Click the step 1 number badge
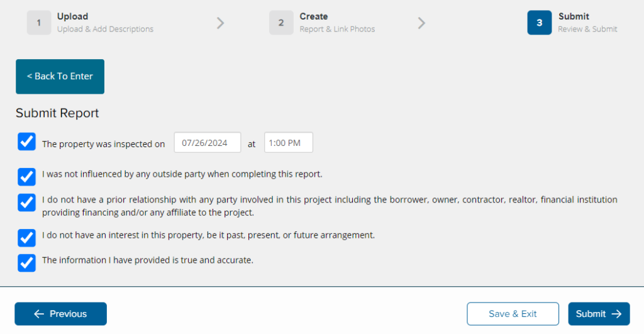 (x=39, y=23)
